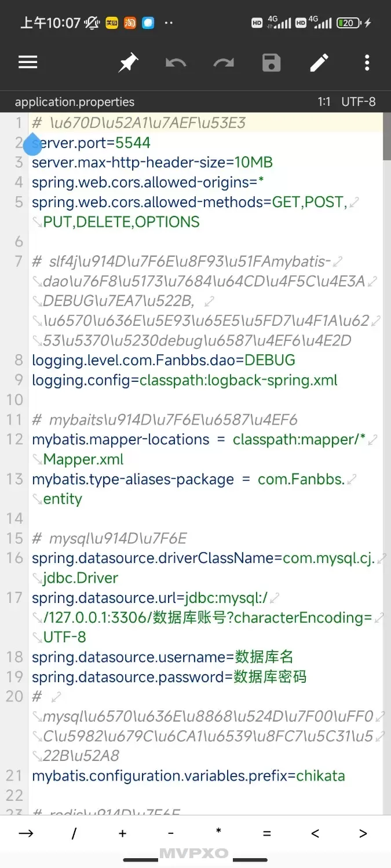This screenshot has height=868, width=391.
Task: Place cursor on server.port=5544 line
Action: coord(91,143)
